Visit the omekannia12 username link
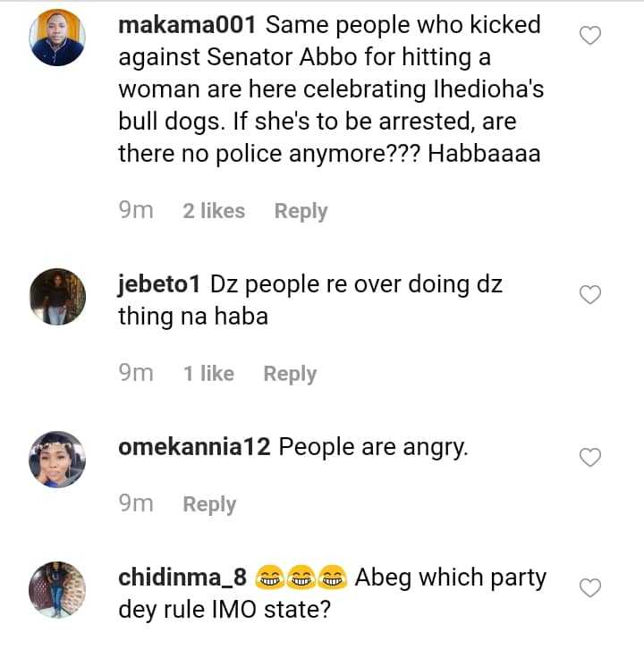Viewport: 644px width, 650px height. coord(194,447)
